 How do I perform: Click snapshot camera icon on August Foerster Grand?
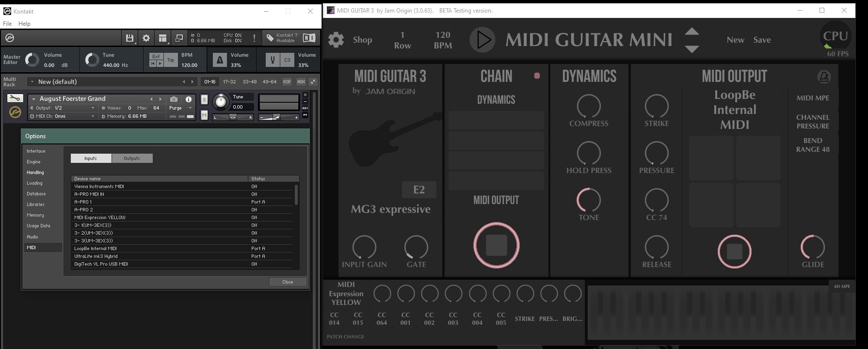point(174,99)
